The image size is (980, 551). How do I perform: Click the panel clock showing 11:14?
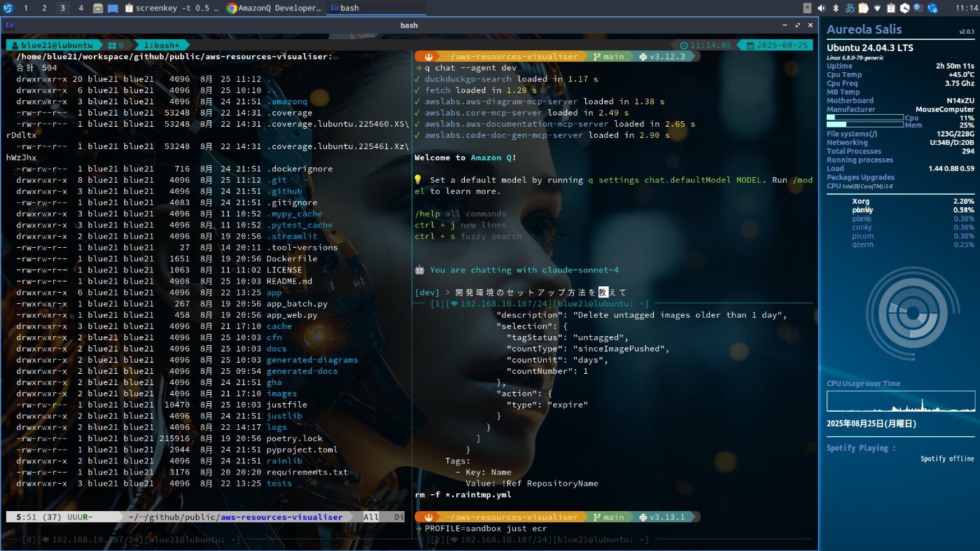tap(965, 8)
